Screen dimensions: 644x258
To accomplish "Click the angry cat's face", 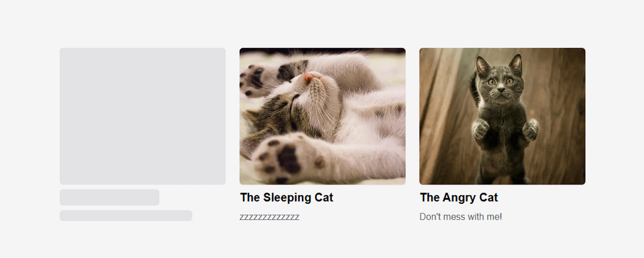I will [500, 85].
